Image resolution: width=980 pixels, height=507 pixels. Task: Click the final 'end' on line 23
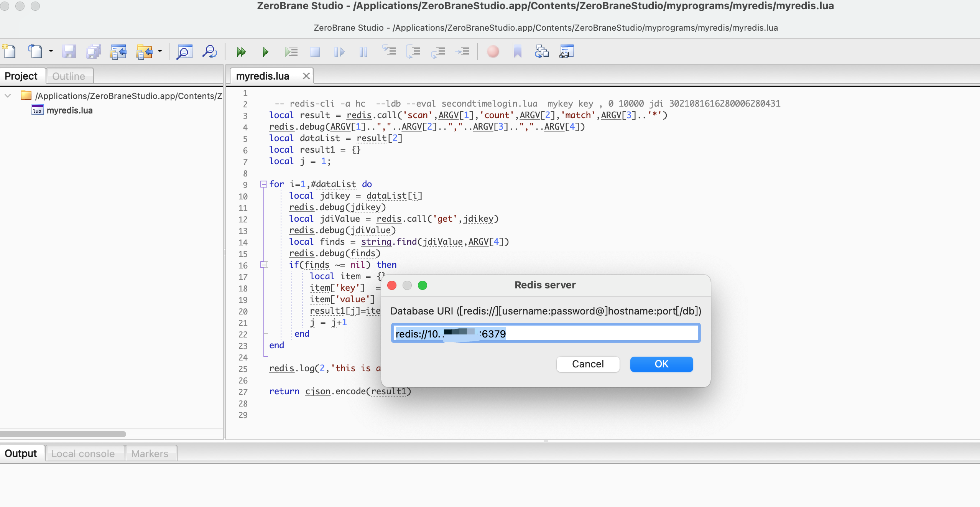coord(277,345)
